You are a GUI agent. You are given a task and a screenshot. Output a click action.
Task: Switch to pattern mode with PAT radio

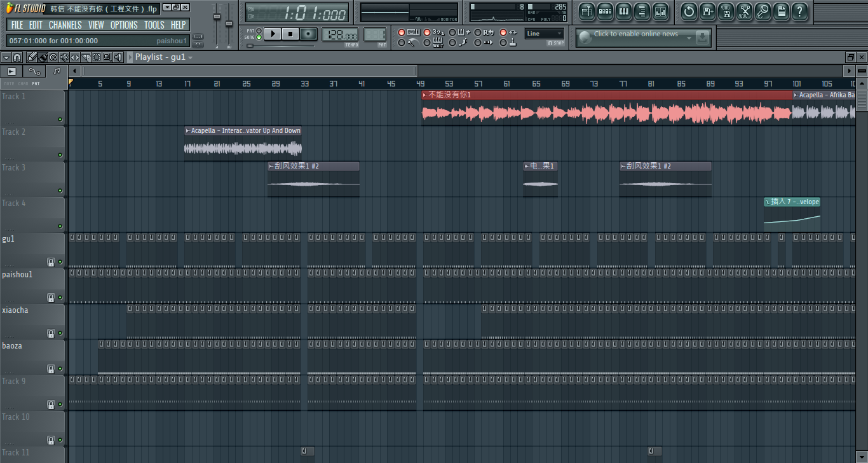(x=259, y=31)
